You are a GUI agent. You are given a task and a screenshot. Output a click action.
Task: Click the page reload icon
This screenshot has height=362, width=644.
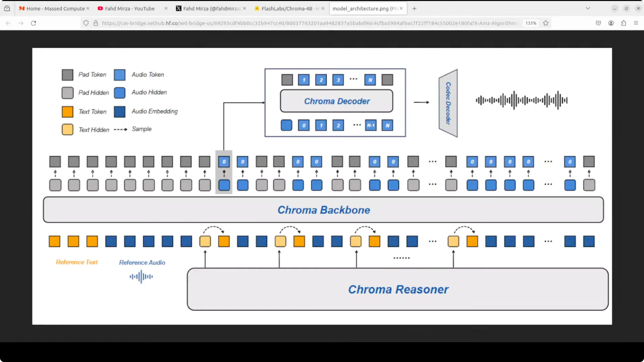coord(33,23)
